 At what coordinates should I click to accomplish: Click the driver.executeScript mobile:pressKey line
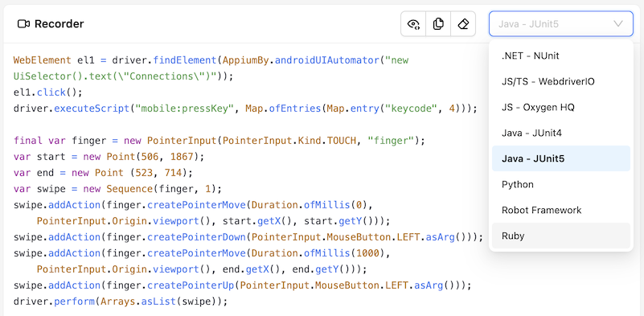(245, 109)
